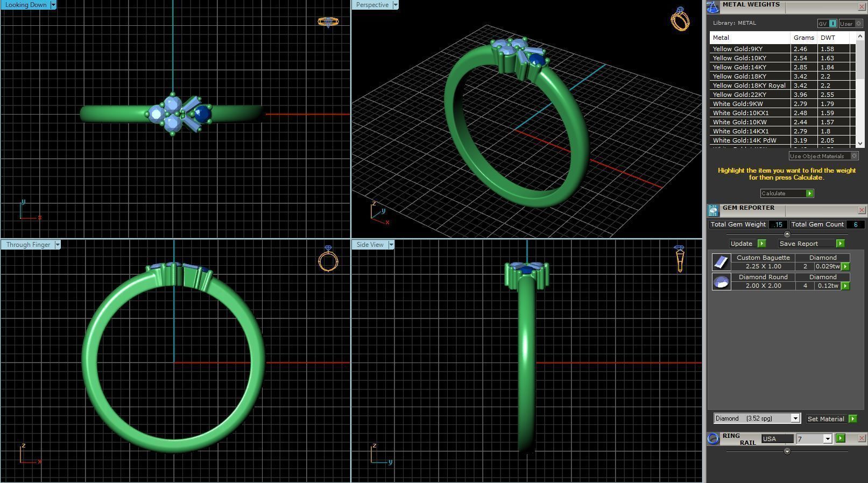The width and height of the screenshot is (868, 483).
Task: Select the White Gold:9KW row
Action: point(782,104)
